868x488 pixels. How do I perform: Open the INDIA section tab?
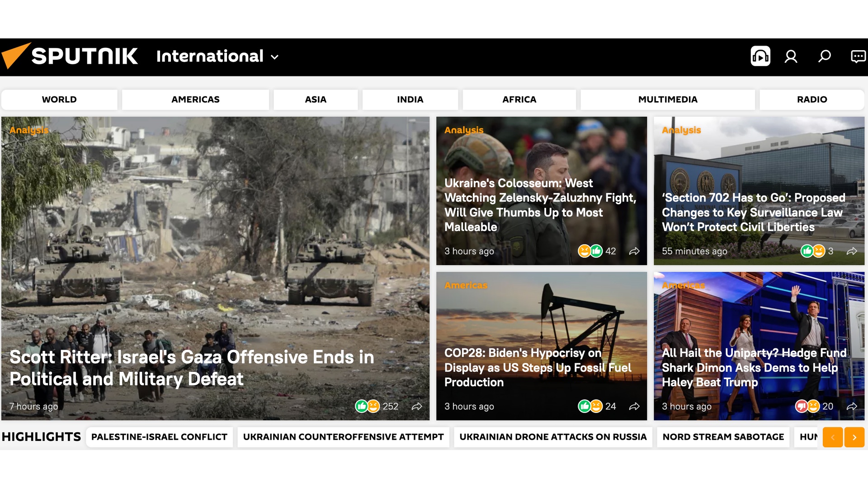click(x=410, y=99)
